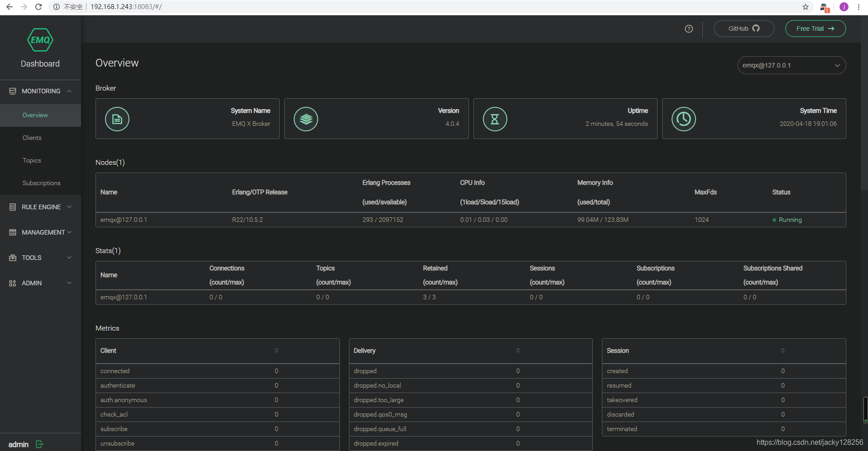Image resolution: width=868 pixels, height=451 pixels.
Task: Click the Uptime hourglass icon
Action: pos(495,119)
